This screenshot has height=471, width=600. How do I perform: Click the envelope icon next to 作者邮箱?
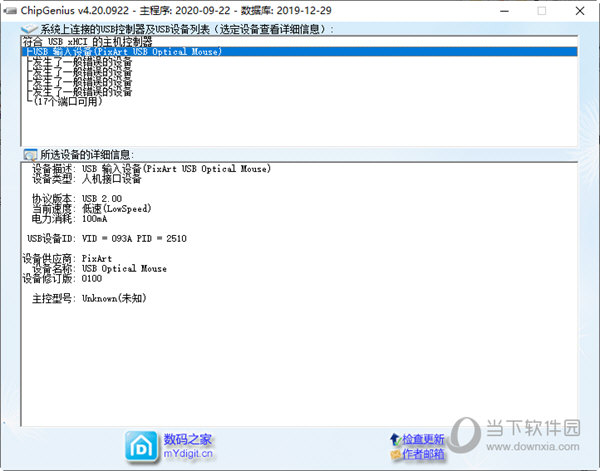coord(395,455)
